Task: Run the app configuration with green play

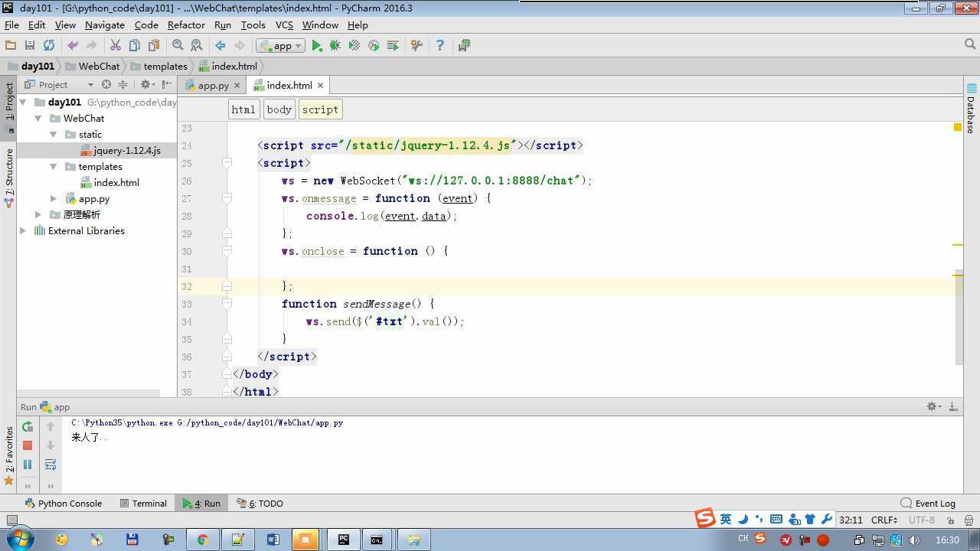Action: click(x=316, y=46)
